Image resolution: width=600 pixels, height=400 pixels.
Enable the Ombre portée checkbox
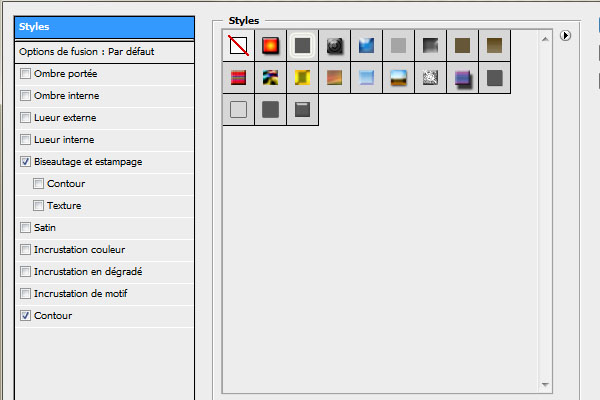click(25, 73)
